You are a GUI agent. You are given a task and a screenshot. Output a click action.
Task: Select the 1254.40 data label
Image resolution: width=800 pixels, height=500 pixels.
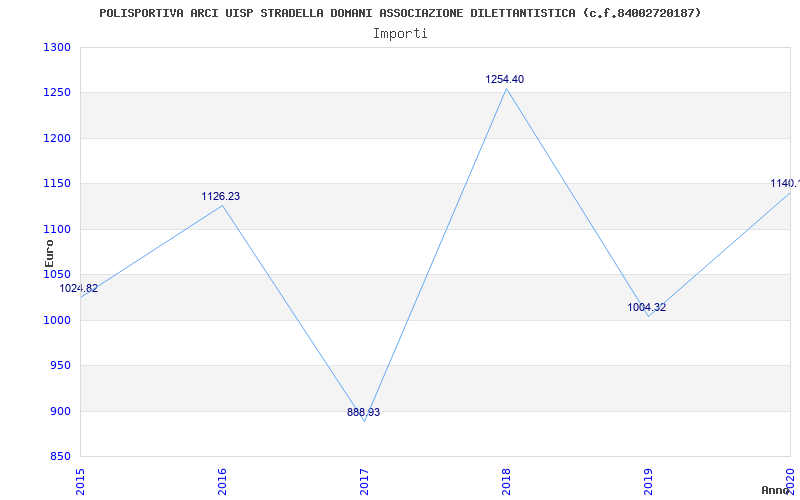505,80
